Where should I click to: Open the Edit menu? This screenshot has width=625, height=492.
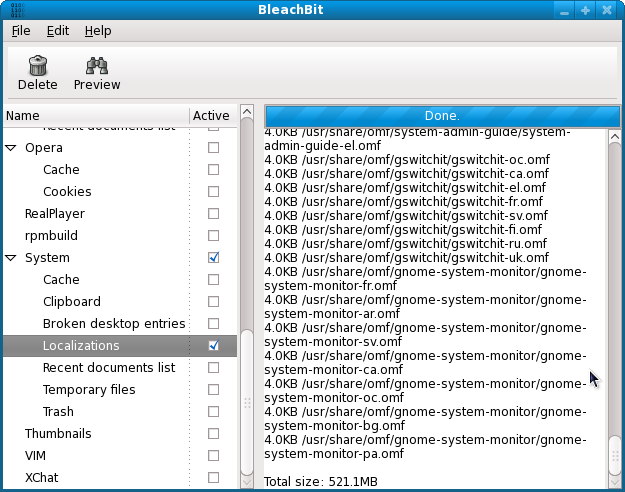[58, 31]
